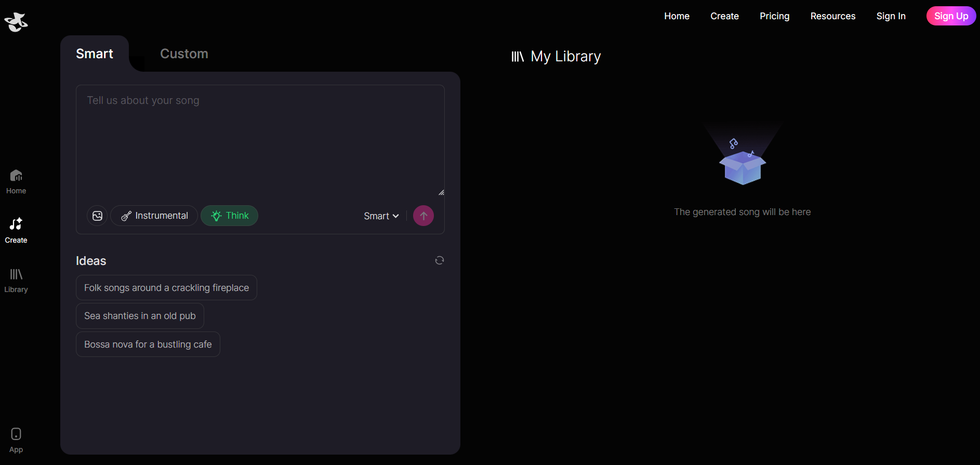
Task: Choose 'Sea shanties in an old pub' idea
Action: point(140,316)
